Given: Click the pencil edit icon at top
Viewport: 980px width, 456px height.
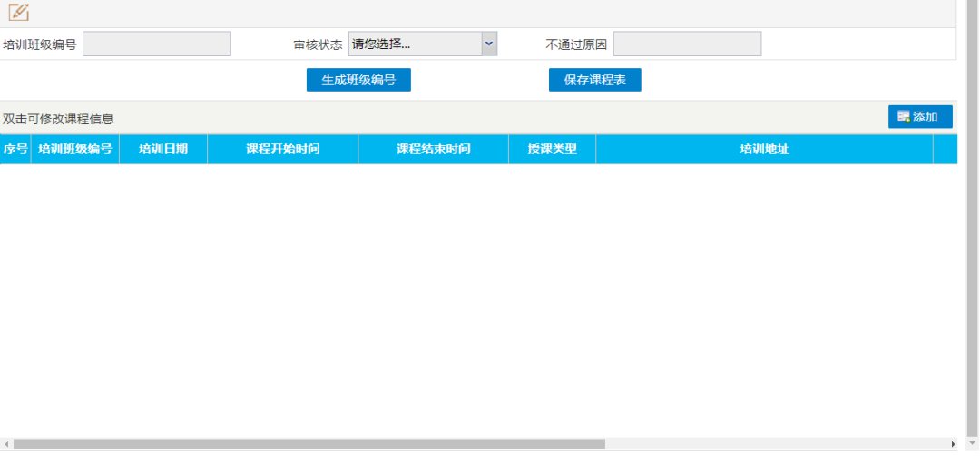Looking at the screenshot, I should (x=18, y=13).
